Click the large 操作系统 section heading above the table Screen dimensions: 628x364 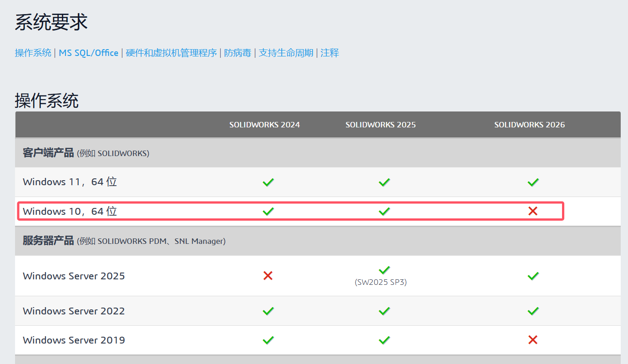coord(46,101)
